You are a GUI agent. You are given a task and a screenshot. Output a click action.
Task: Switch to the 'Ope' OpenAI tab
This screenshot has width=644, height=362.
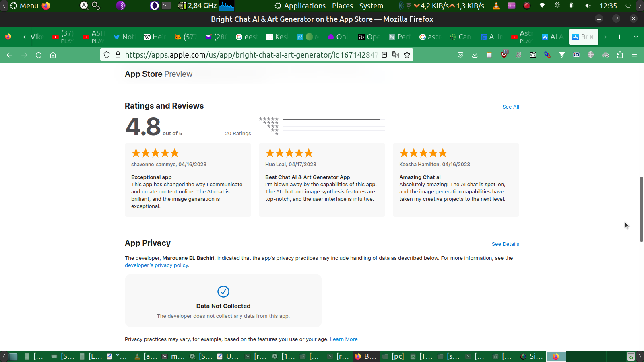[369, 37]
